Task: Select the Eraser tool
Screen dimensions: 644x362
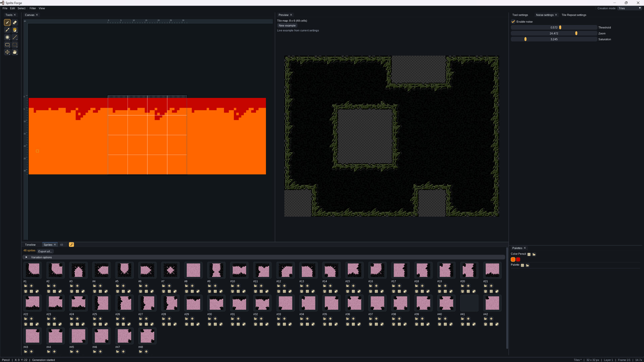Action: pos(15,22)
